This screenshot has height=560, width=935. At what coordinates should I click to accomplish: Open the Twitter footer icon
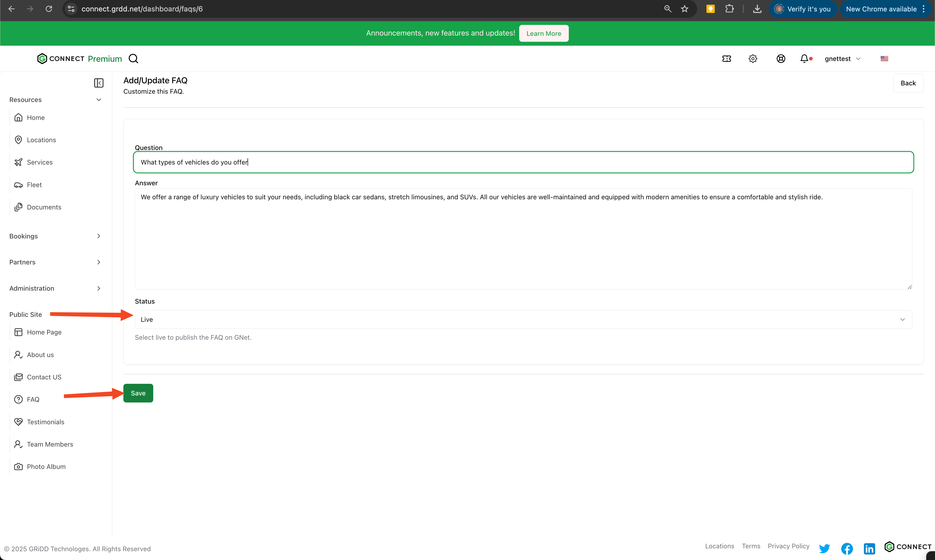(824, 548)
